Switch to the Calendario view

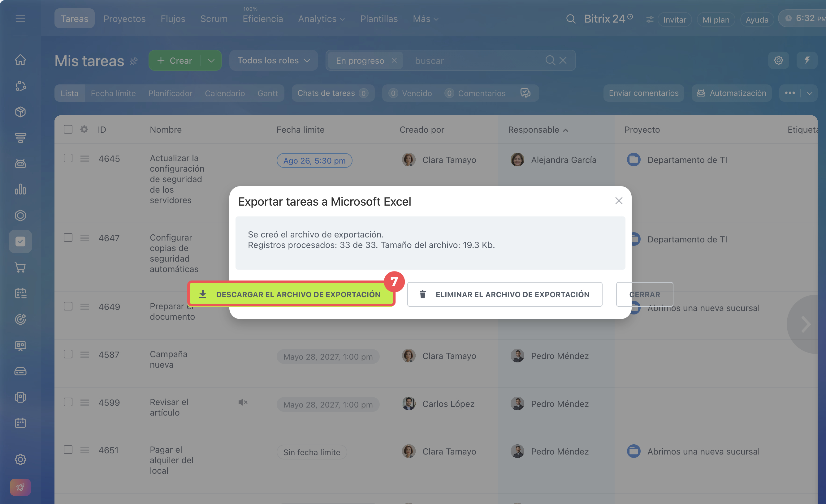click(x=225, y=93)
